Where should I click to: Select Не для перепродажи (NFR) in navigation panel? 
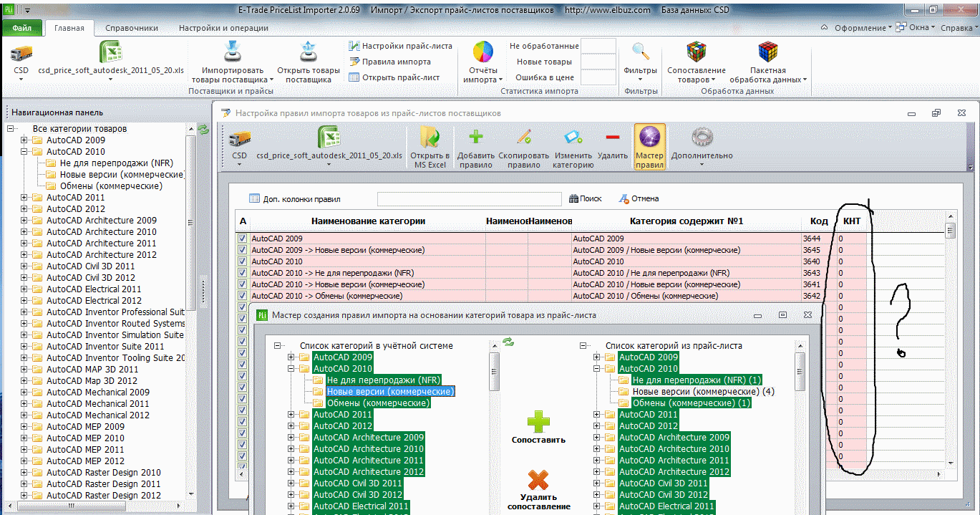[x=117, y=163]
